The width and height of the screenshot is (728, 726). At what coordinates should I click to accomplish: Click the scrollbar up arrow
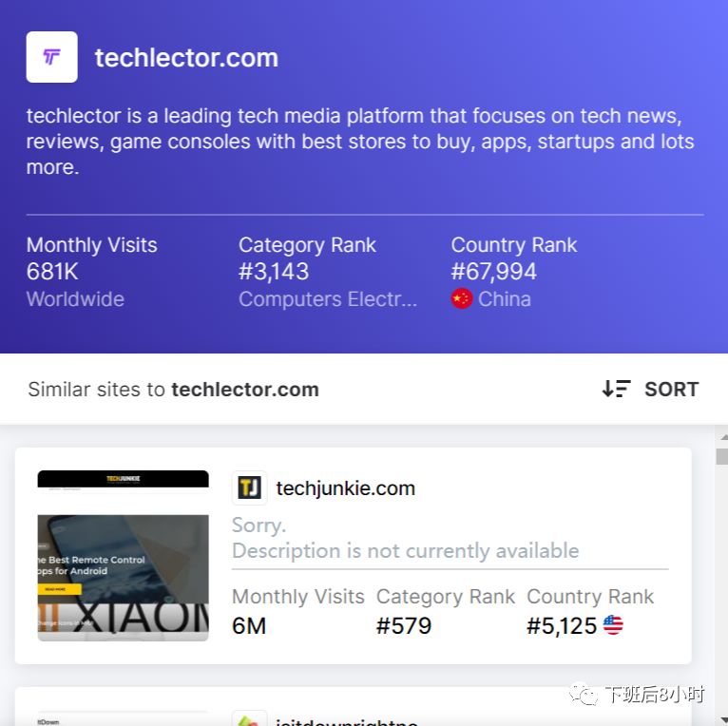coord(723,437)
